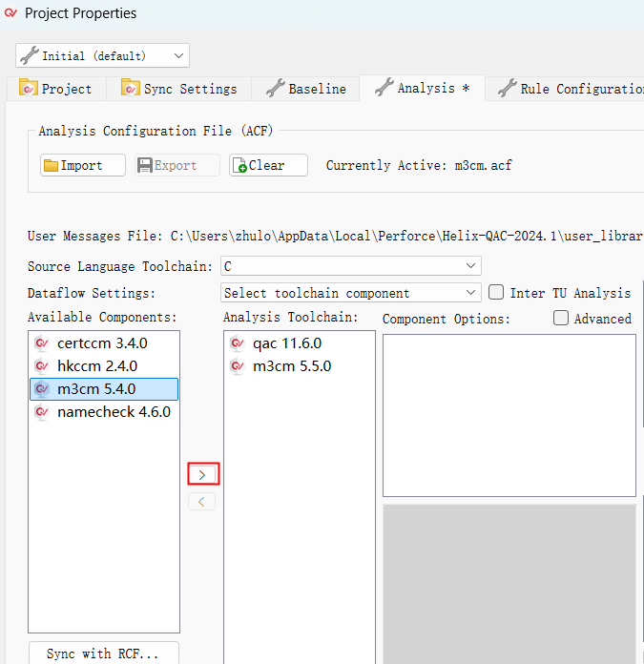This screenshot has height=664, width=644.
Task: Click the Helix QAC logo in title bar
Action: (10, 13)
